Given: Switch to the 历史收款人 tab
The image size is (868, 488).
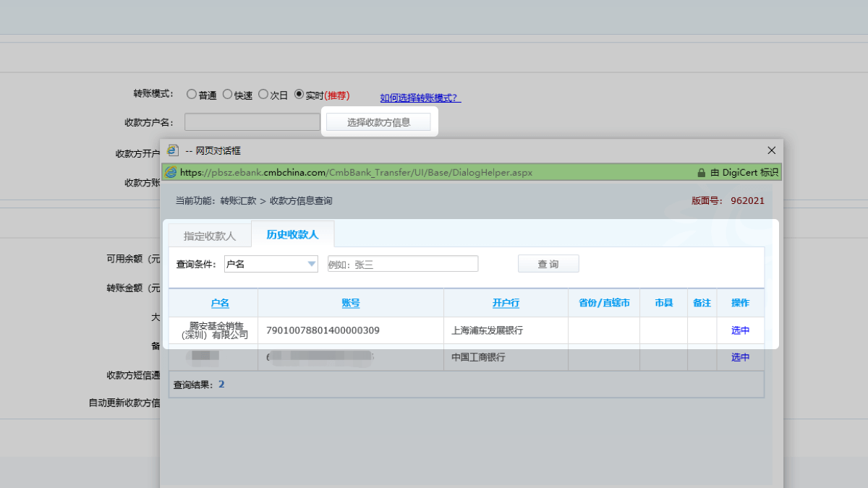Looking at the screenshot, I should (x=292, y=235).
